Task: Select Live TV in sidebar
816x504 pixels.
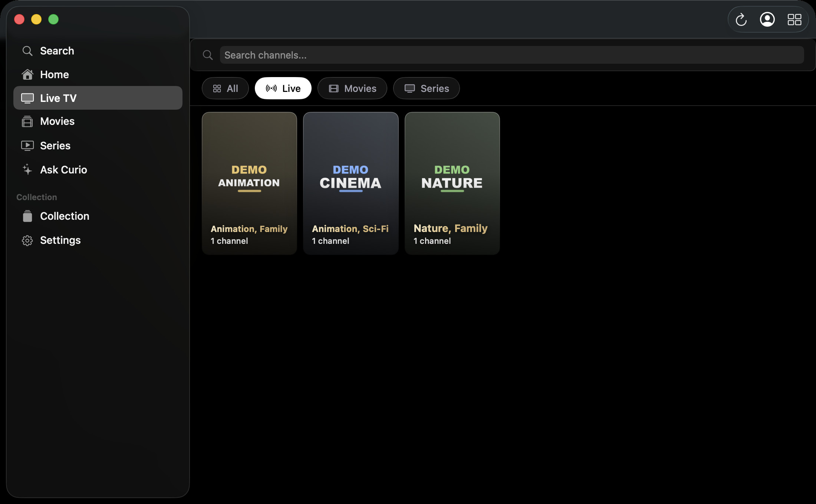Action: 98,98
